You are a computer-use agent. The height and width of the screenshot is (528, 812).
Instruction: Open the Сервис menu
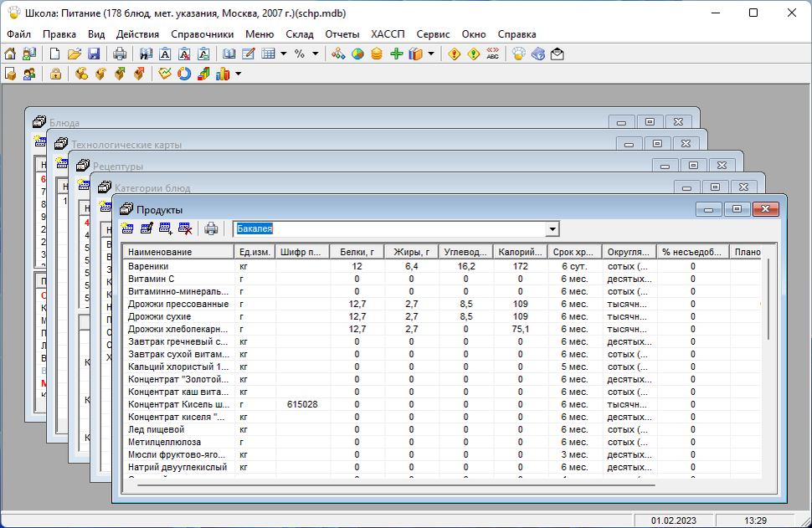(433, 34)
